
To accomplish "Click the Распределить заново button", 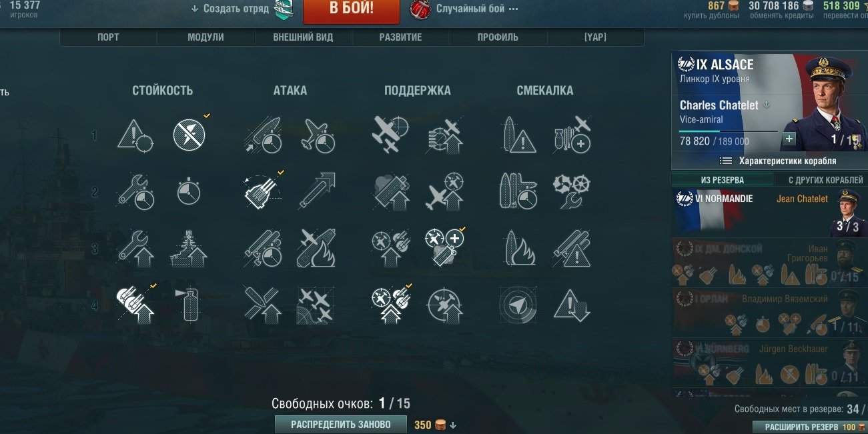I will coord(341,424).
